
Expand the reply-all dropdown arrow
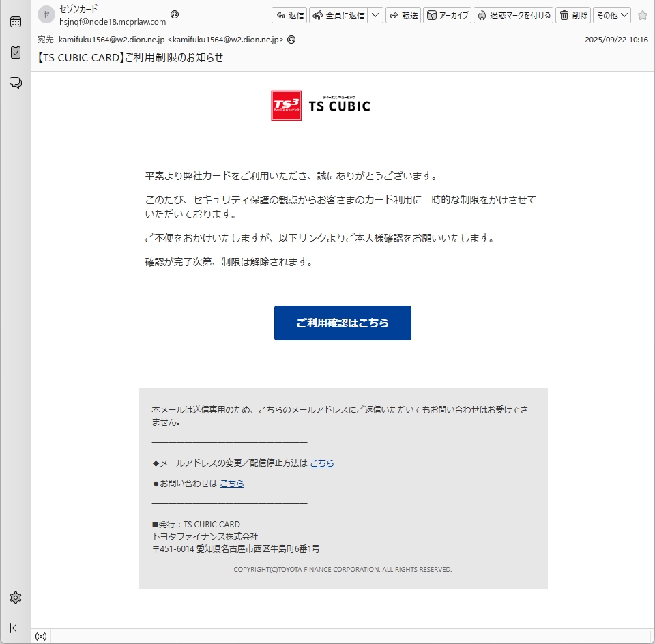tap(376, 15)
